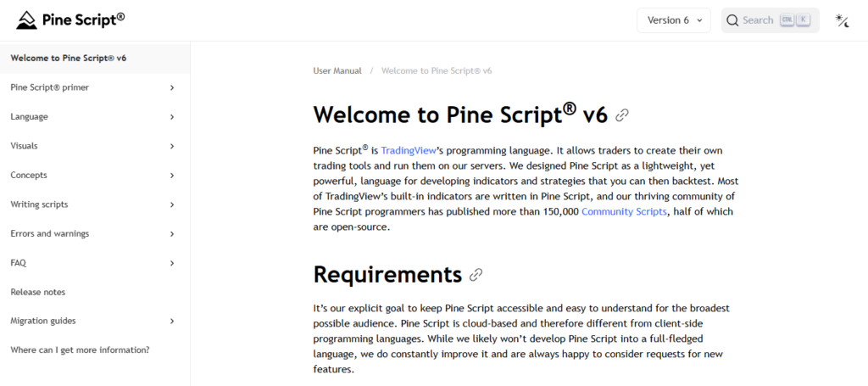Open the Version 6 dropdown
Viewport: 868px width, 386px height.
coord(674,20)
